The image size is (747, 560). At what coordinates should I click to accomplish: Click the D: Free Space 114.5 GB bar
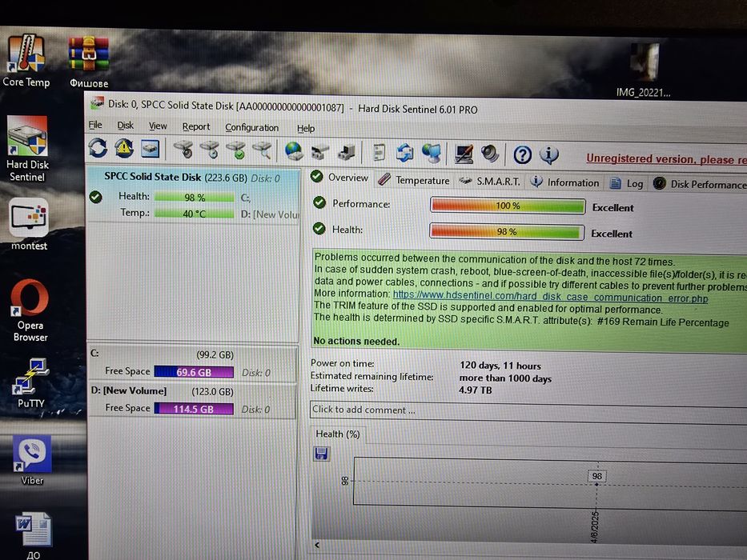194,409
